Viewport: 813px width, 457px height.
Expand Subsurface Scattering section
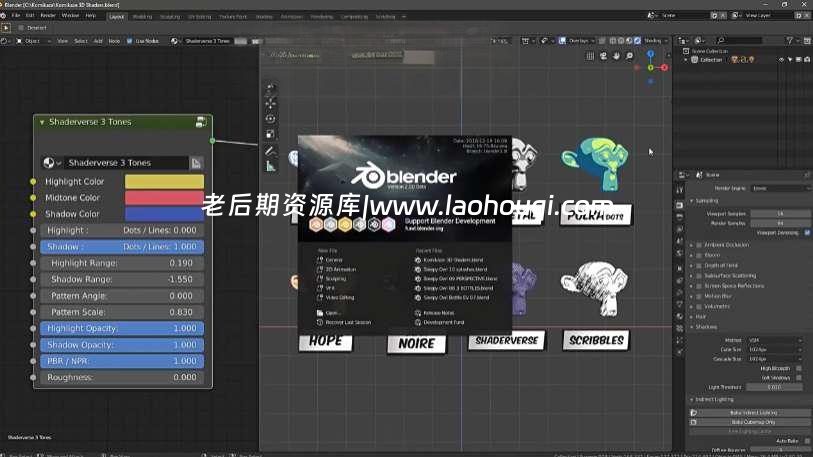pos(692,276)
